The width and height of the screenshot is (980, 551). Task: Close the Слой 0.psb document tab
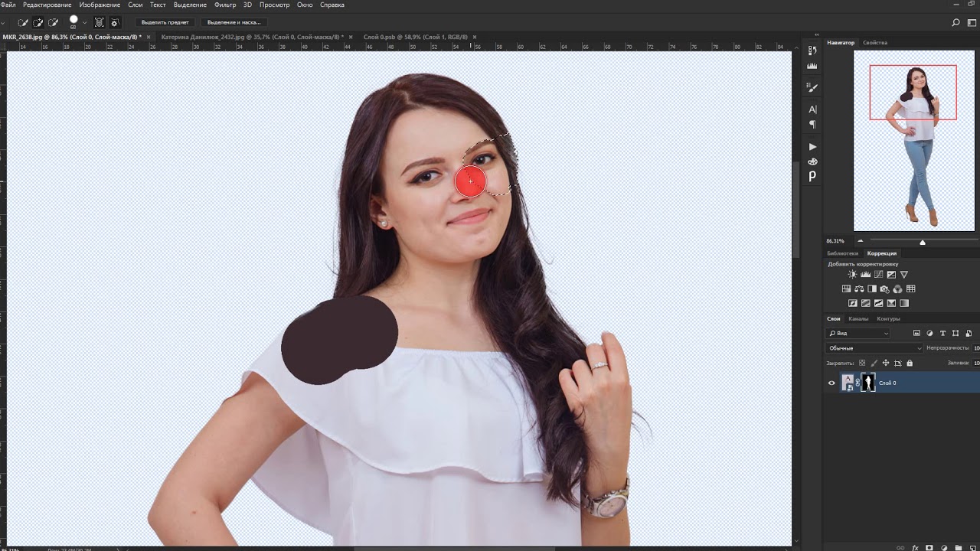(475, 37)
